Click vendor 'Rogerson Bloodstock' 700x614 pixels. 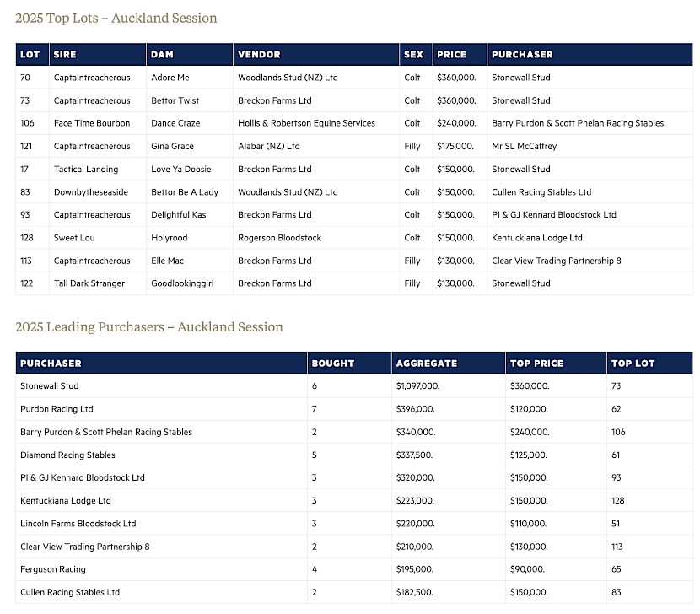[x=279, y=238]
